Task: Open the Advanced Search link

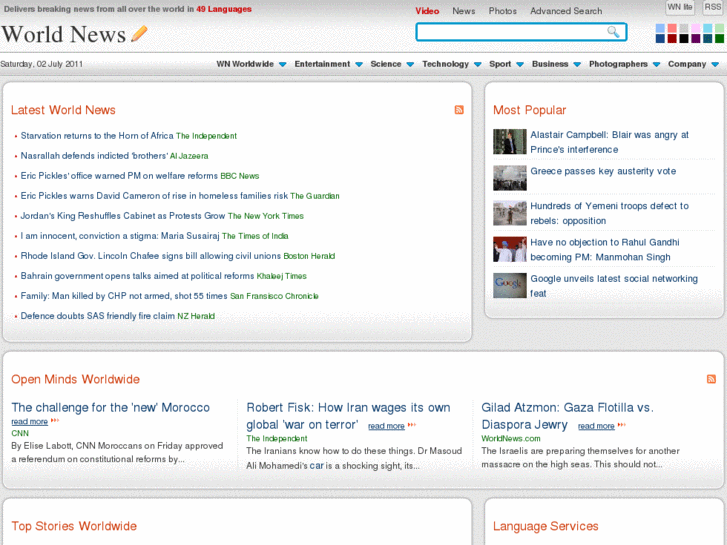Action: point(566,11)
